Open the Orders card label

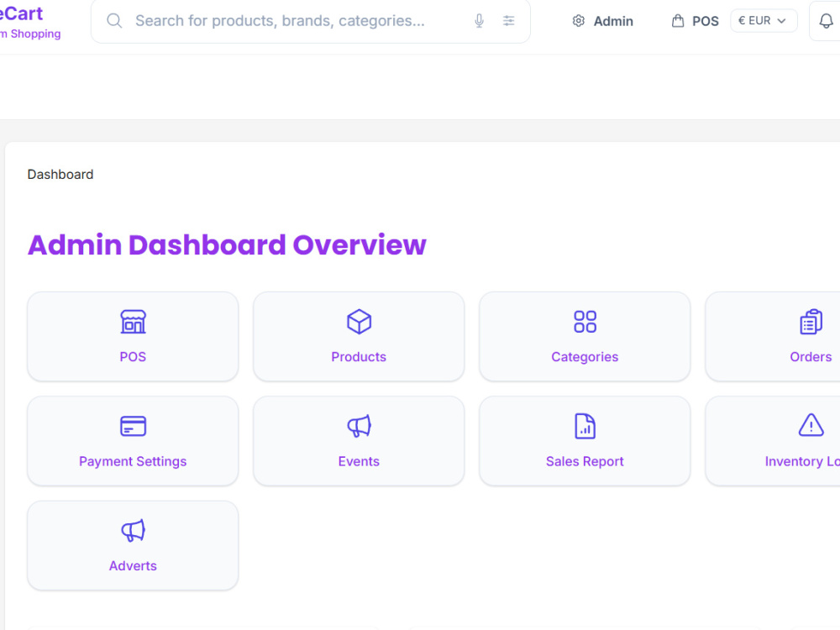[x=811, y=357]
